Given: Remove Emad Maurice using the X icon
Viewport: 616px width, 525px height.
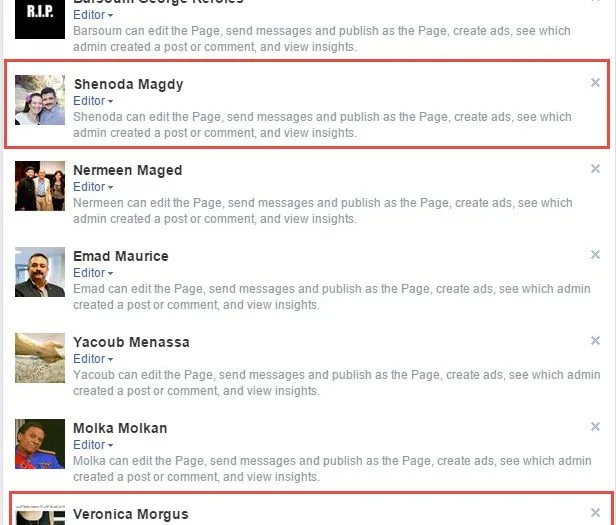Looking at the screenshot, I should [596, 255].
